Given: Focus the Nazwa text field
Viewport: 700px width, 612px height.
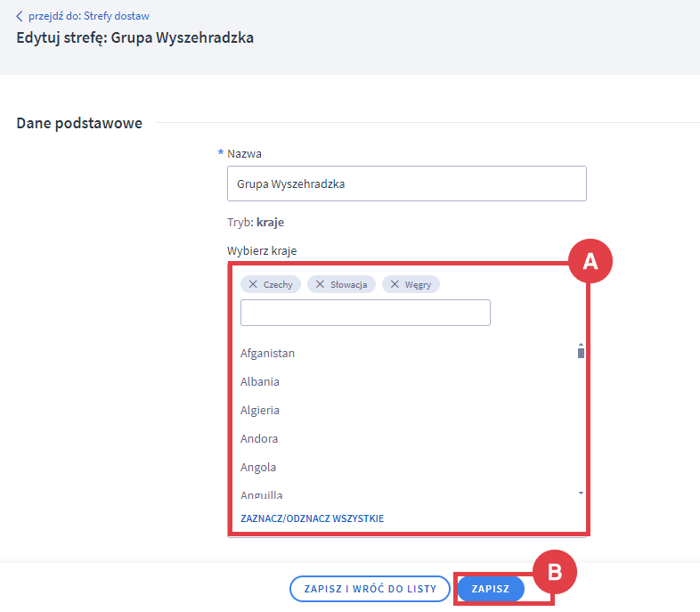Looking at the screenshot, I should pos(406,184).
